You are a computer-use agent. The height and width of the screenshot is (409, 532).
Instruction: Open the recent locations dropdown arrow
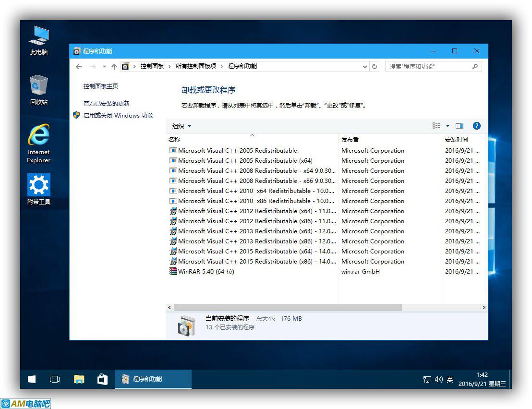104,66
